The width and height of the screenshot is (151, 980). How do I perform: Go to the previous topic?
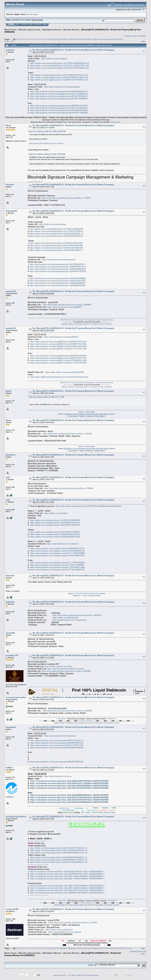tap(130, 36)
